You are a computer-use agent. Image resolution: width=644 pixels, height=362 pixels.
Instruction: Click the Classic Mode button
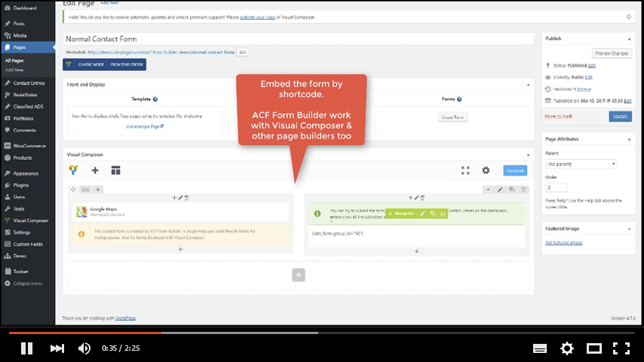(90, 65)
